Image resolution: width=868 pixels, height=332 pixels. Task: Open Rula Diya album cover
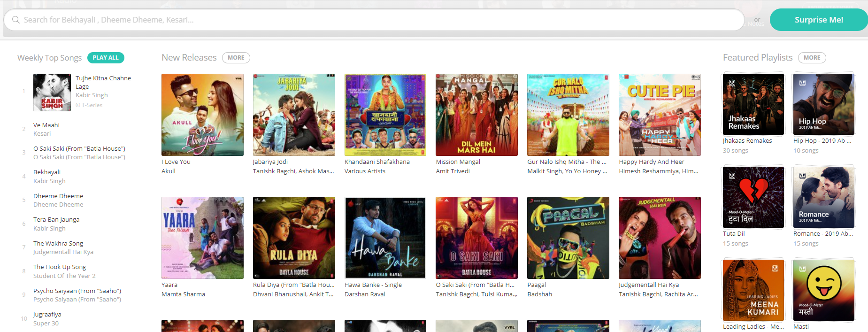coord(294,238)
